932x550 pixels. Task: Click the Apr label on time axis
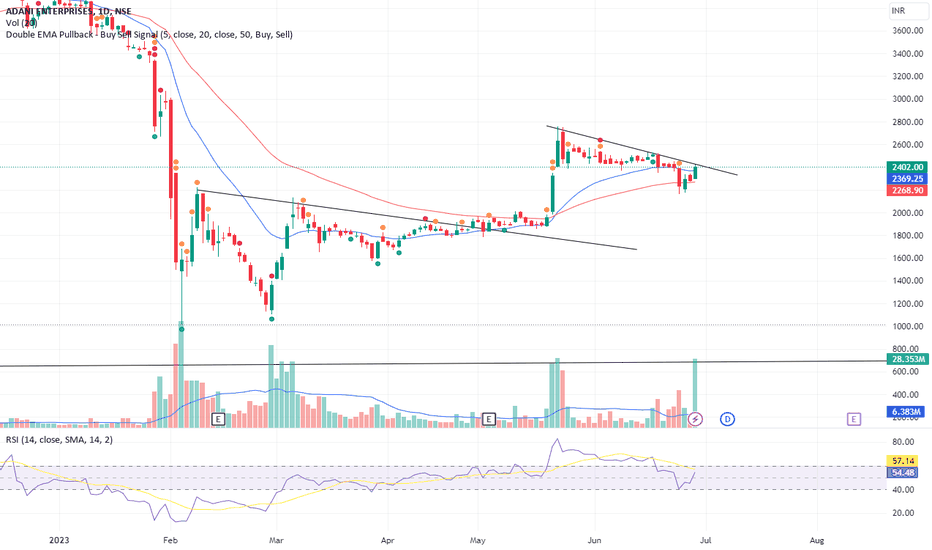(388, 540)
